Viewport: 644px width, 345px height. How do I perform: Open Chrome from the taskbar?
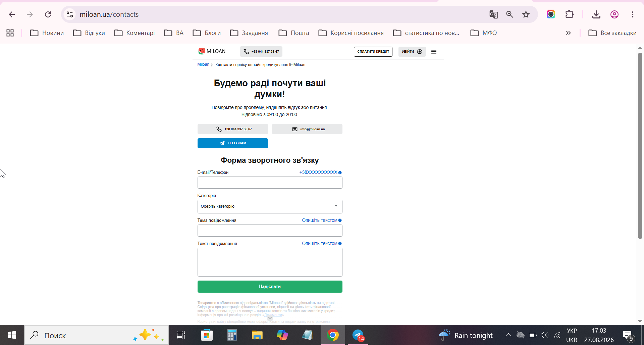333,335
